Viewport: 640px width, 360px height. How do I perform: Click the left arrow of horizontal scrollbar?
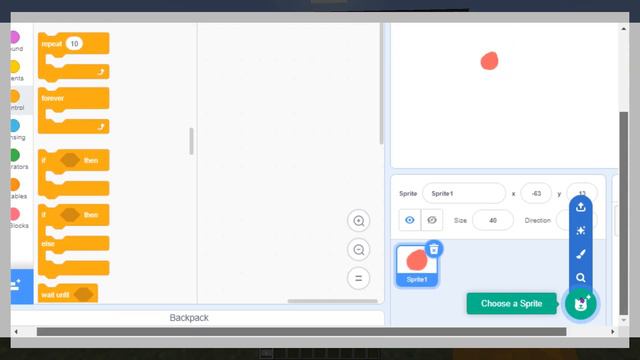click(x=16, y=332)
